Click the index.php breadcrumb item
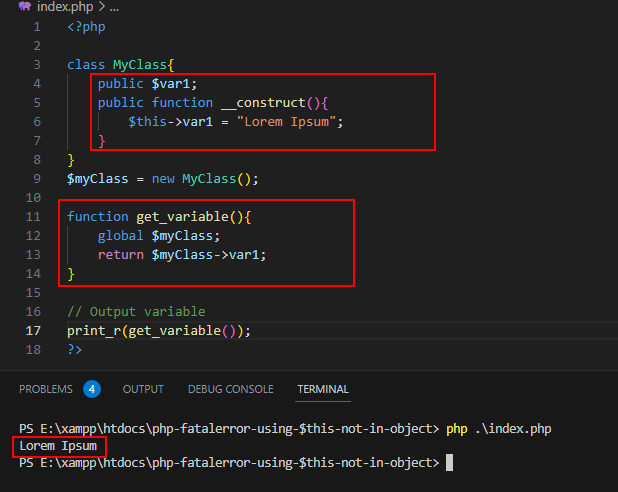This screenshot has width=618, height=492. [63, 7]
